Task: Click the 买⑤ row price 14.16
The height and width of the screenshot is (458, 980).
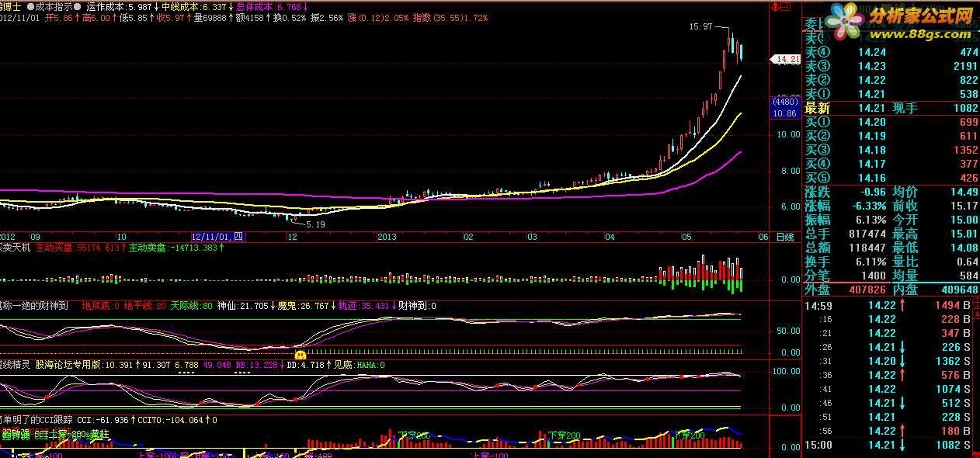Action: pyautogui.click(x=871, y=179)
